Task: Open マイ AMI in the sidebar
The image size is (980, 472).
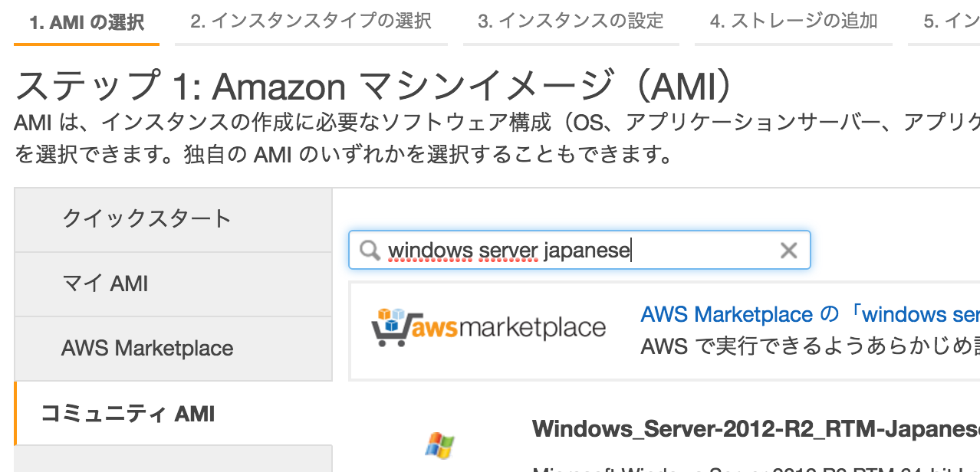Action: point(105,284)
